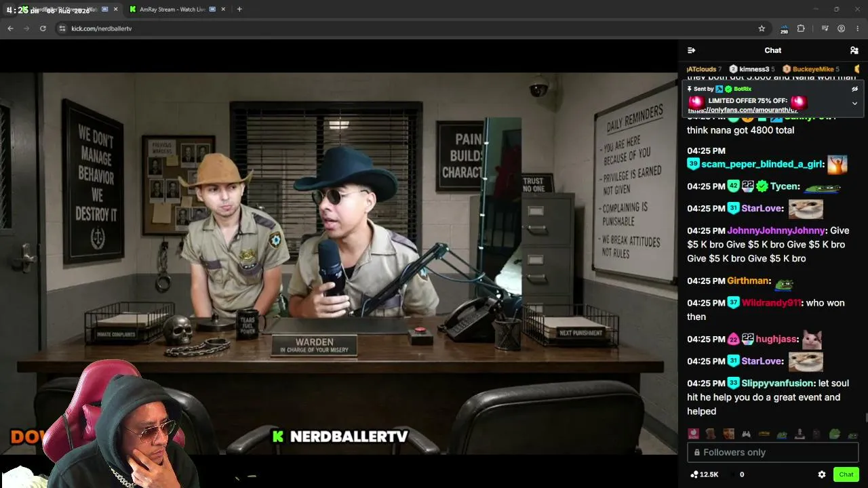
Task: Open scam_peper_blinded_a_girl user profile
Action: [763, 164]
